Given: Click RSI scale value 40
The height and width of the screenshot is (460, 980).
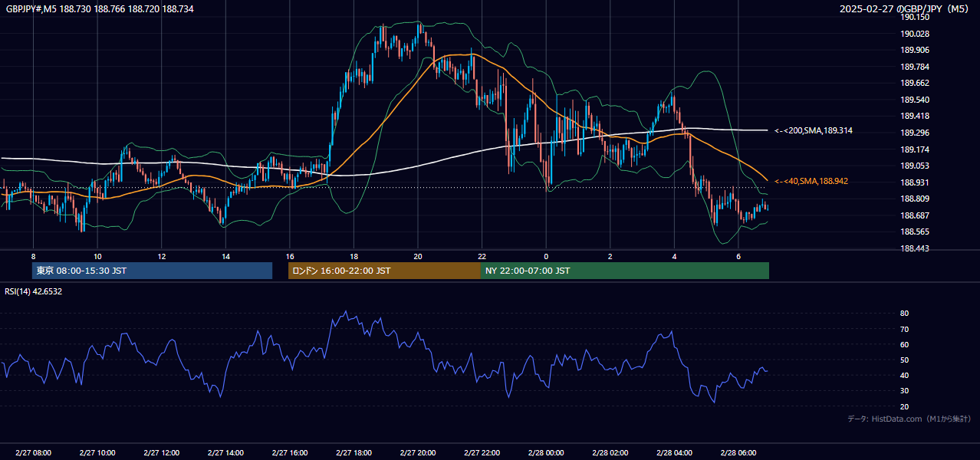Looking at the screenshot, I should (904, 375).
